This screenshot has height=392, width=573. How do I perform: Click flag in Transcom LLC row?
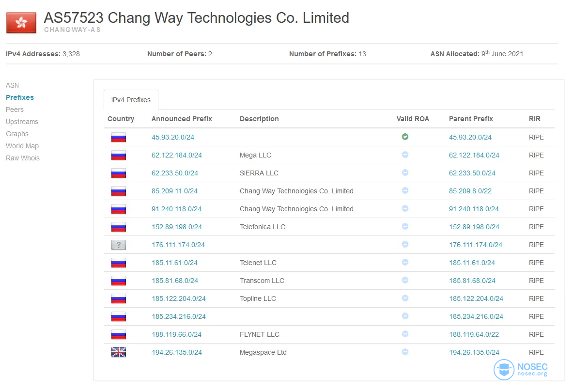[x=118, y=281]
